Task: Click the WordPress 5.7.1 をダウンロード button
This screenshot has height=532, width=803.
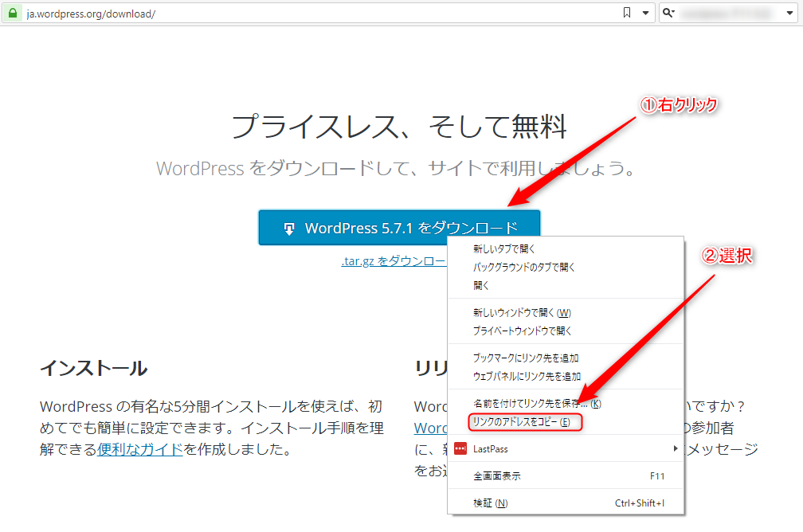Action: (x=399, y=228)
